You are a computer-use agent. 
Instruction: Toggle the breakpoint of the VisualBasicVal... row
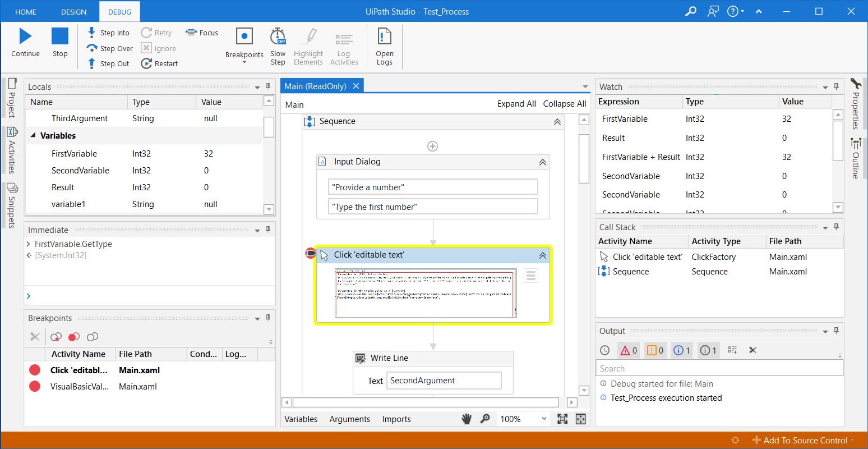point(35,386)
